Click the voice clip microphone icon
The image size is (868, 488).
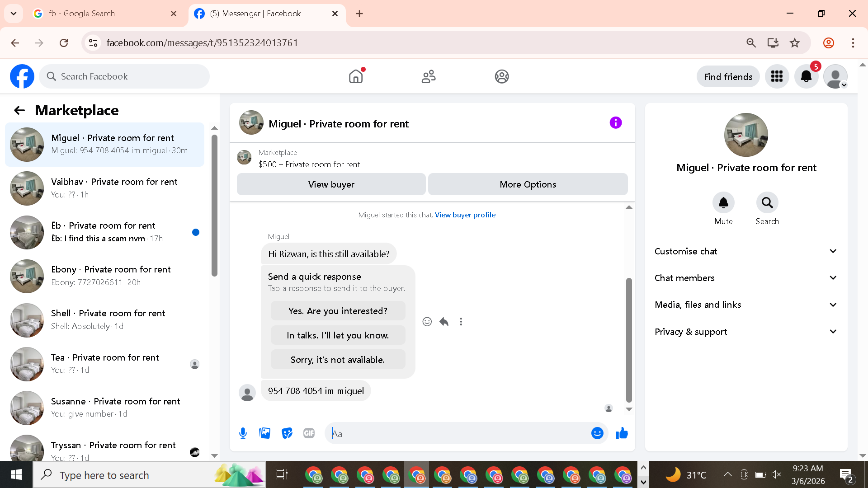[x=243, y=433]
